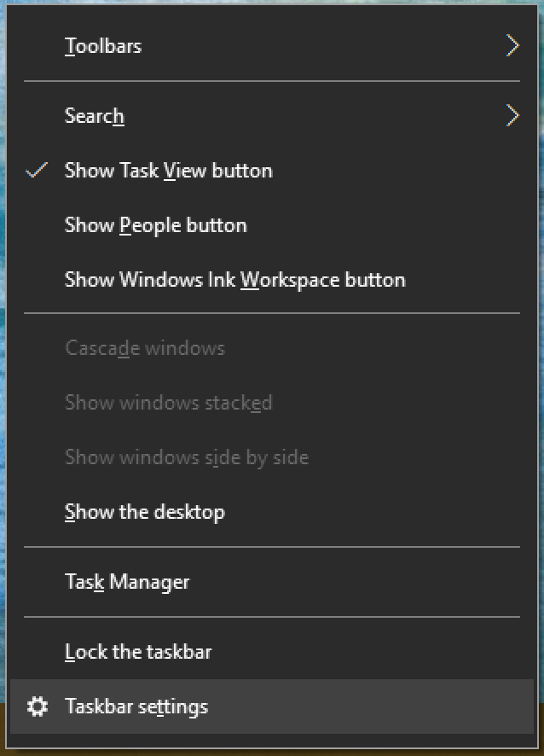This screenshot has height=756, width=544.
Task: Minimize all windows using Show the desktop
Action: (143, 512)
